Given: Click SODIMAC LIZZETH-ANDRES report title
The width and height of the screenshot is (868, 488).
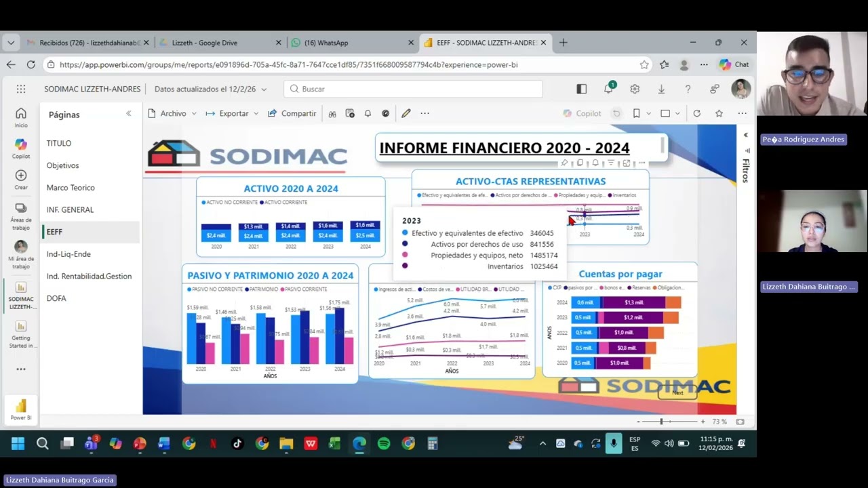Looking at the screenshot, I should (92, 89).
